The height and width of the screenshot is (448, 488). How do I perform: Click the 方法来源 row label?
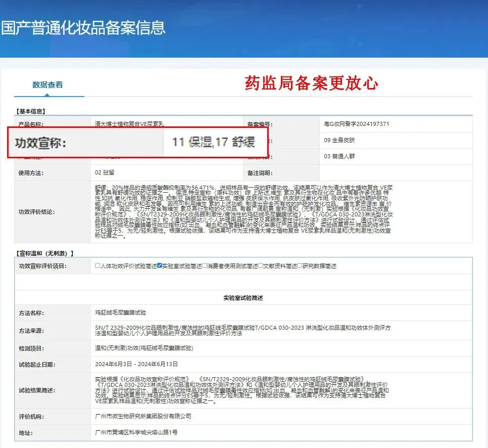click(31, 331)
